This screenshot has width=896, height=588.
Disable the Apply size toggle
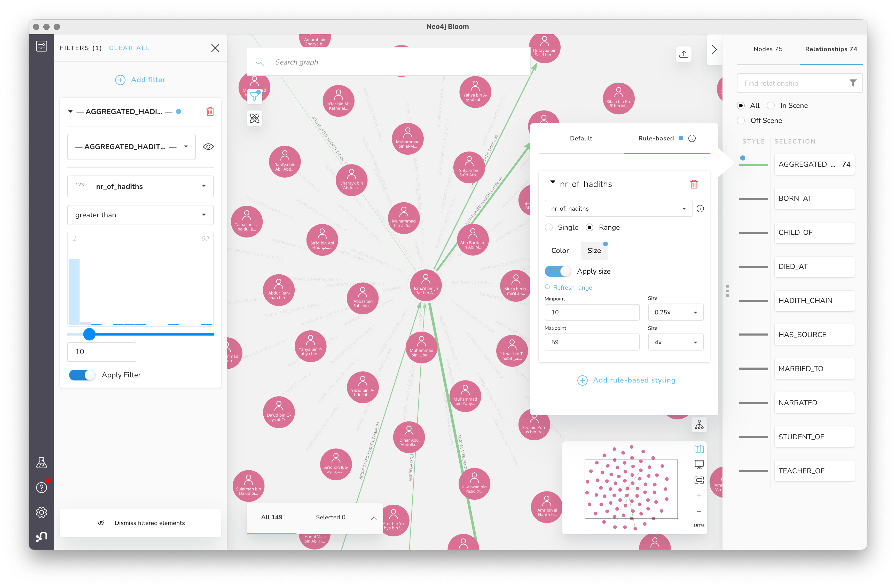557,271
